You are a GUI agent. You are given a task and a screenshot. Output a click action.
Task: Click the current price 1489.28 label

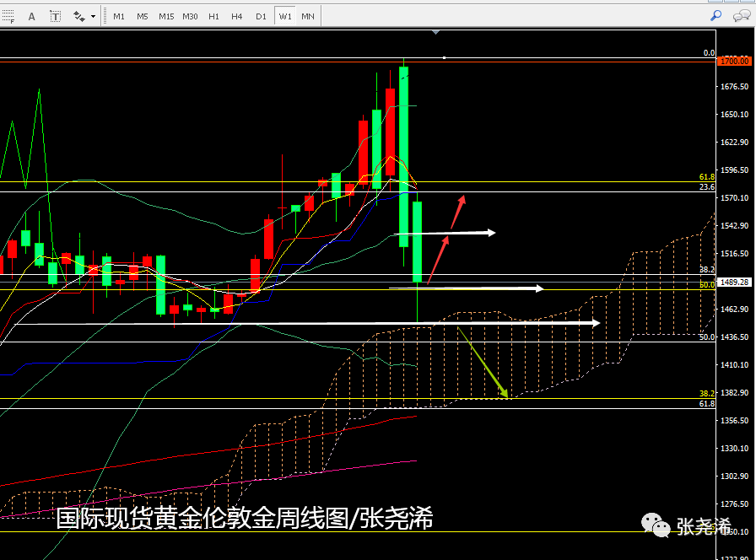734,282
